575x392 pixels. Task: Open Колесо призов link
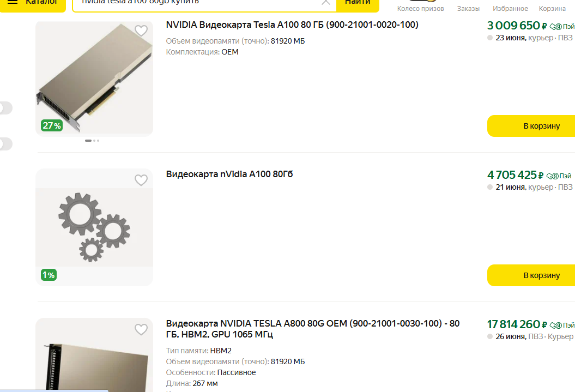pos(420,8)
